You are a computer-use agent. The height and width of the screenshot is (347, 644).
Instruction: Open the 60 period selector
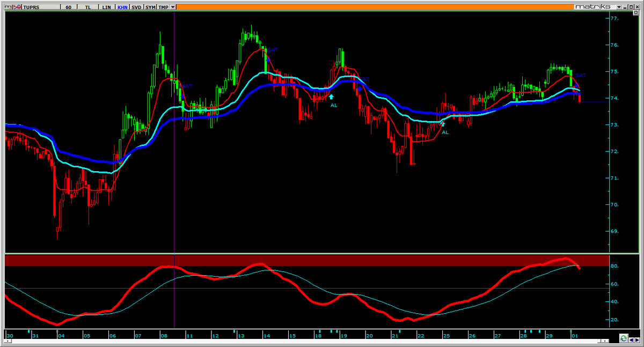69,7
